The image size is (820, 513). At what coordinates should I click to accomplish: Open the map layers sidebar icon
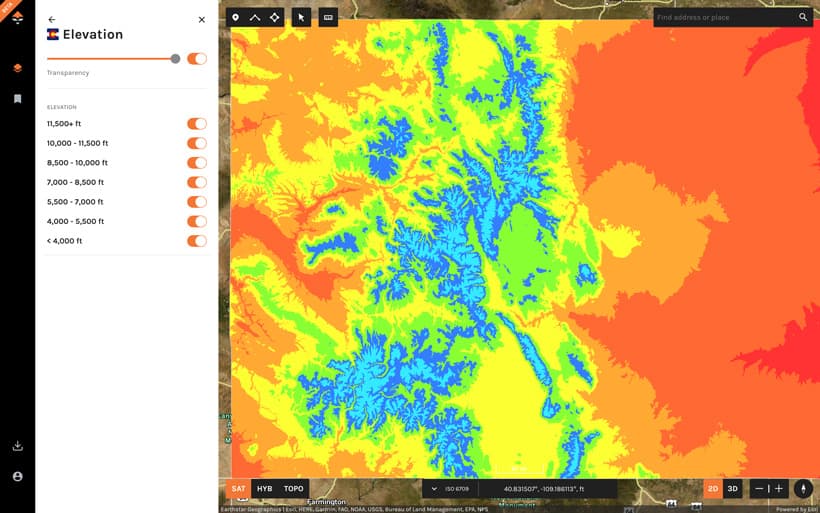pos(17,69)
